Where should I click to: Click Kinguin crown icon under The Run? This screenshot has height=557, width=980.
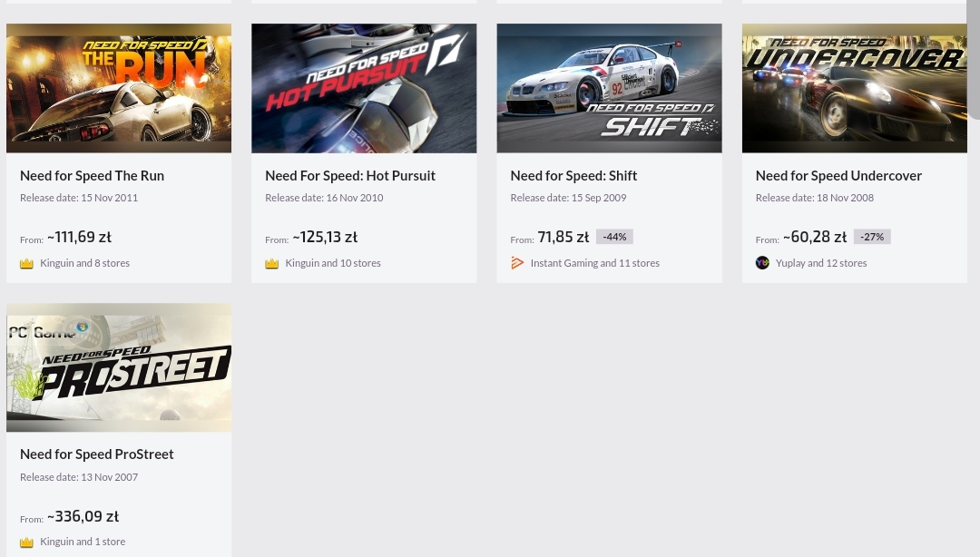pyautogui.click(x=26, y=263)
